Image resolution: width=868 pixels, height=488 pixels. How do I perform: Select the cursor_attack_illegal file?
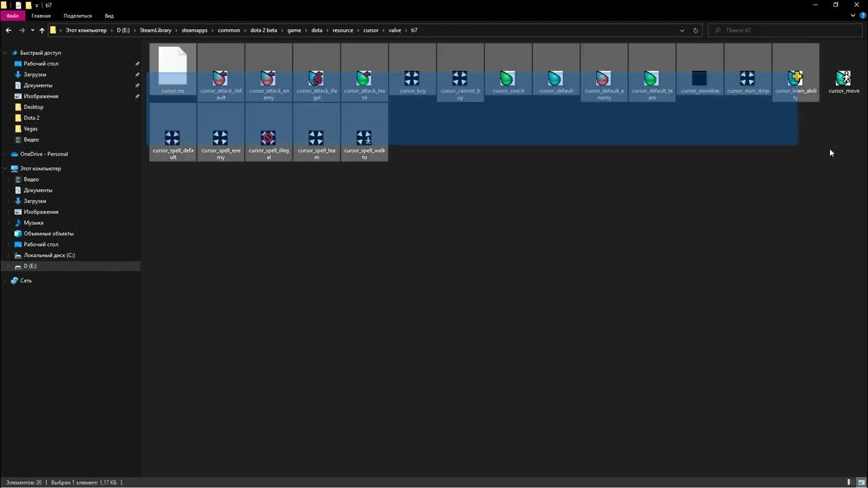click(x=317, y=73)
